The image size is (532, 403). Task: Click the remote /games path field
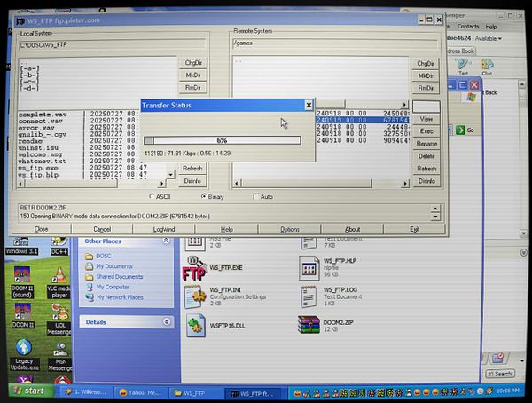pos(335,43)
